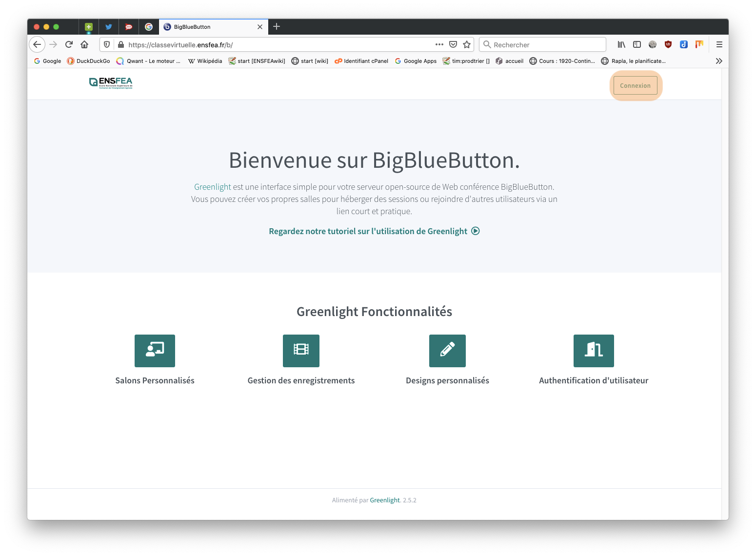The width and height of the screenshot is (756, 556).
Task: Show the tracking protection shield info
Action: click(107, 44)
